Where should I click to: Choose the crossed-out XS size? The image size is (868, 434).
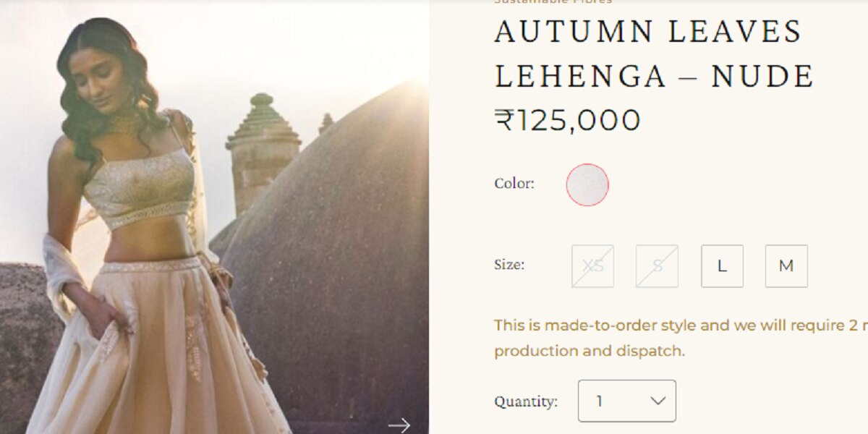pos(593,266)
